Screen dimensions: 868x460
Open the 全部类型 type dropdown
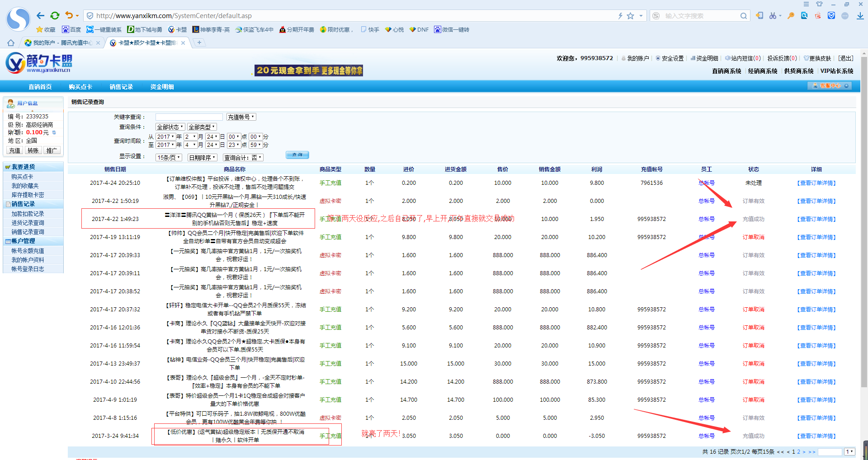(x=202, y=127)
